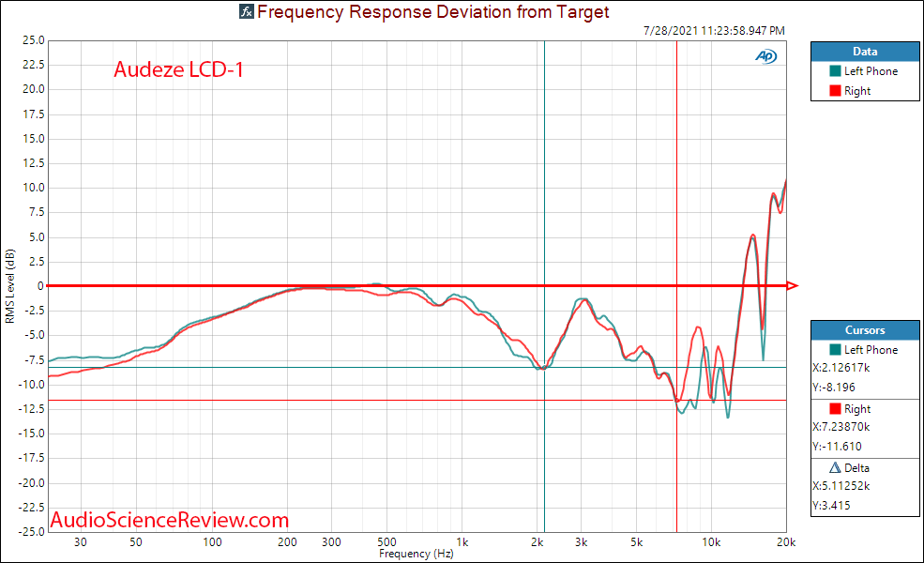The image size is (924, 563).
Task: Click the '2k' tick label on the frequency axis
Action: click(x=537, y=542)
